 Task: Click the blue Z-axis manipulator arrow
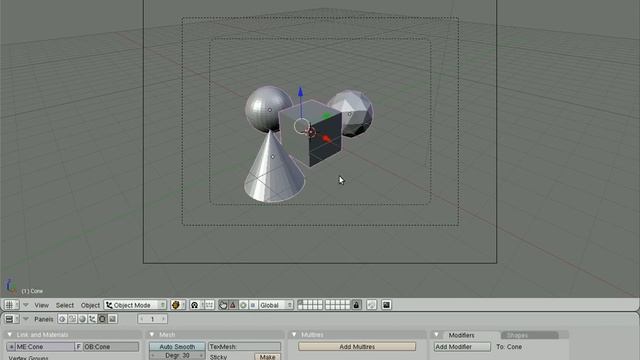300,92
